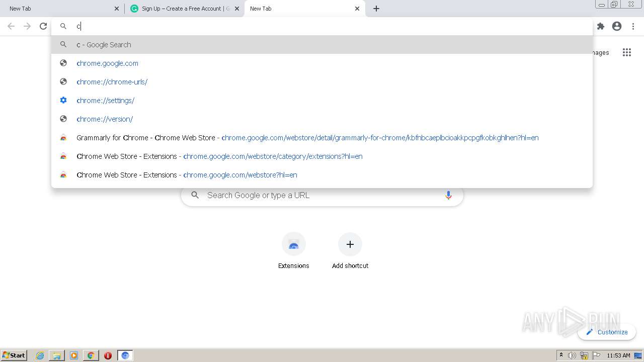Open the network tray icon

pyautogui.click(x=584, y=355)
